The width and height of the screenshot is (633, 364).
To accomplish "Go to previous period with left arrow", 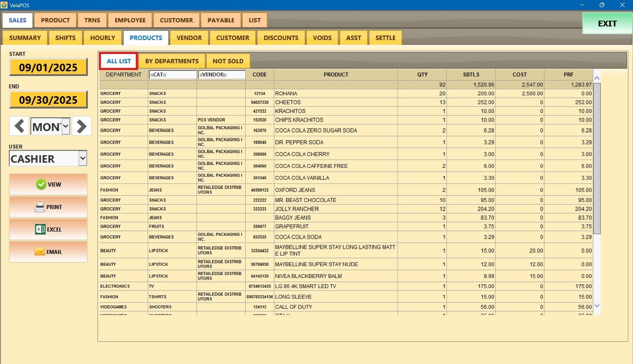I will click(19, 126).
